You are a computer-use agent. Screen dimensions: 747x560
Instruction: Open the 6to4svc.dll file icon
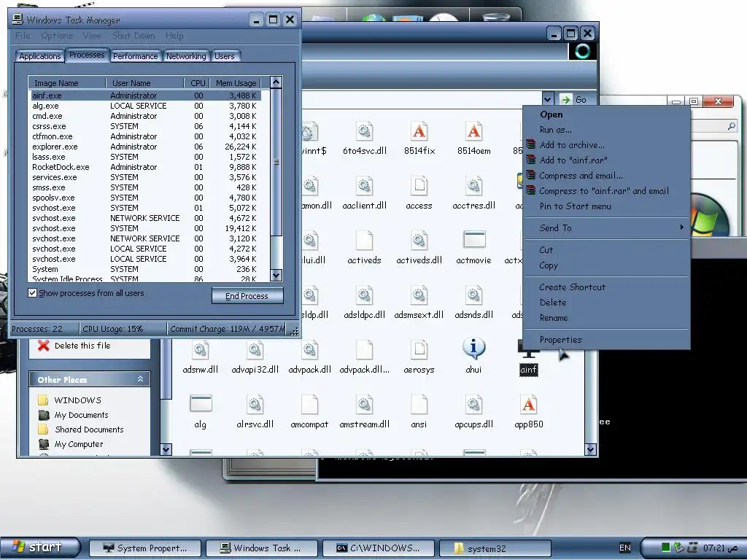coord(365,131)
